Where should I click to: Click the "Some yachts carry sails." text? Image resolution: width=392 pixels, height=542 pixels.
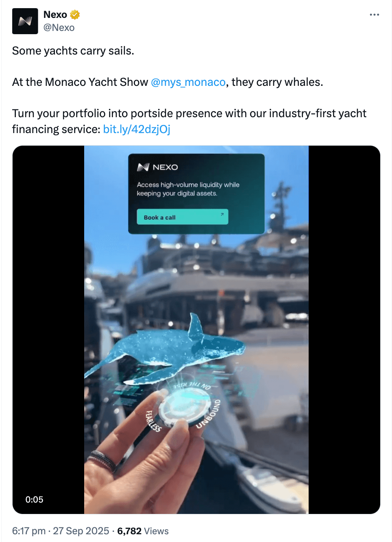click(x=73, y=51)
